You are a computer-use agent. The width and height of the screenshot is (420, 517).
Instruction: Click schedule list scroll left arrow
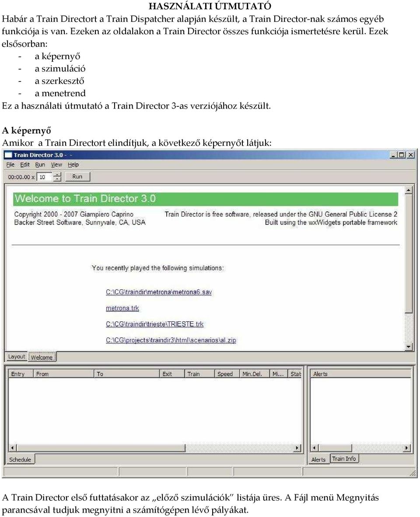coord(13,448)
